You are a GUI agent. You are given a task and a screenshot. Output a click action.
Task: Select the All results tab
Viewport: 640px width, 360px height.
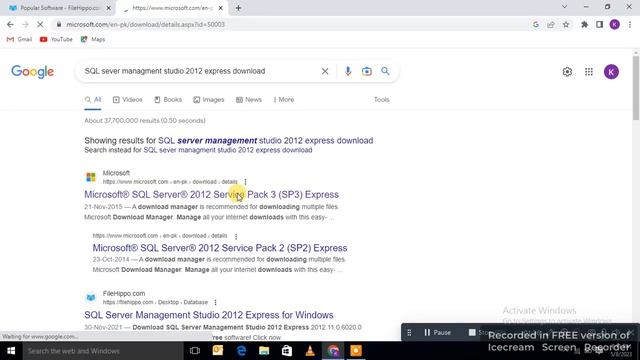coord(93,100)
